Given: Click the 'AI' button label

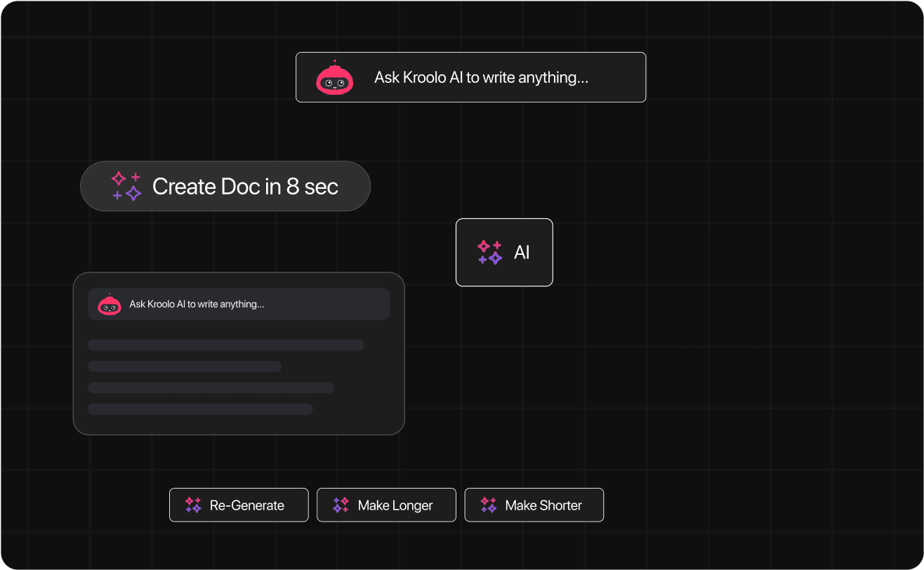Looking at the screenshot, I should (x=522, y=253).
